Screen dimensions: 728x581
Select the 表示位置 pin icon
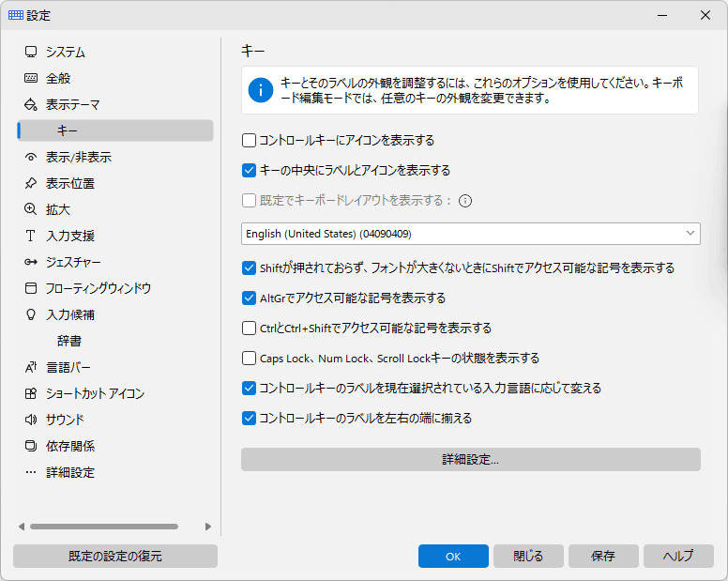tap(31, 183)
